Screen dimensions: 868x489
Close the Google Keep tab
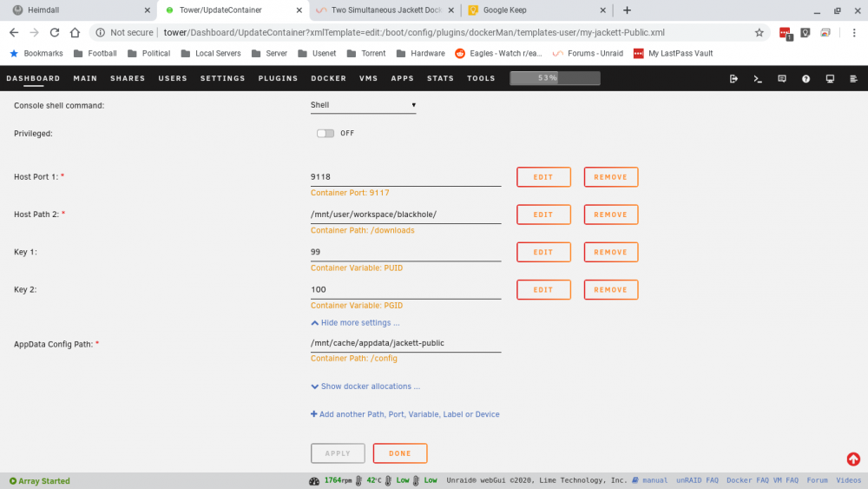pos(603,10)
